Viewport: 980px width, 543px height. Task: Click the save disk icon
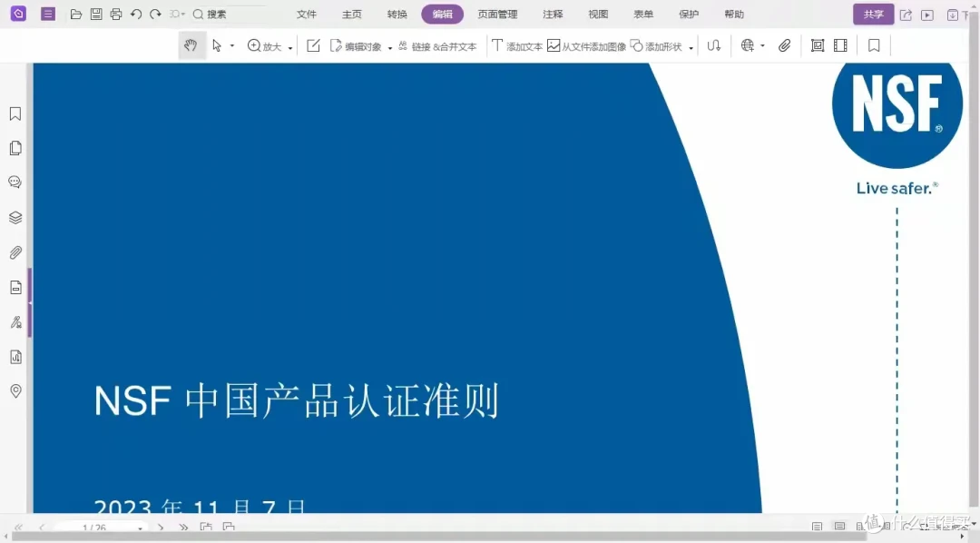coord(96,14)
